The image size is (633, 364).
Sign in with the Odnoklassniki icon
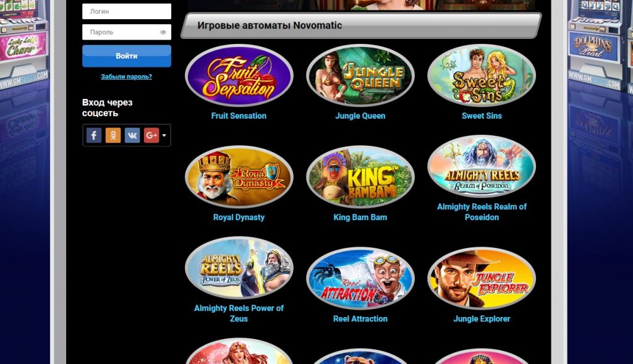point(113,135)
